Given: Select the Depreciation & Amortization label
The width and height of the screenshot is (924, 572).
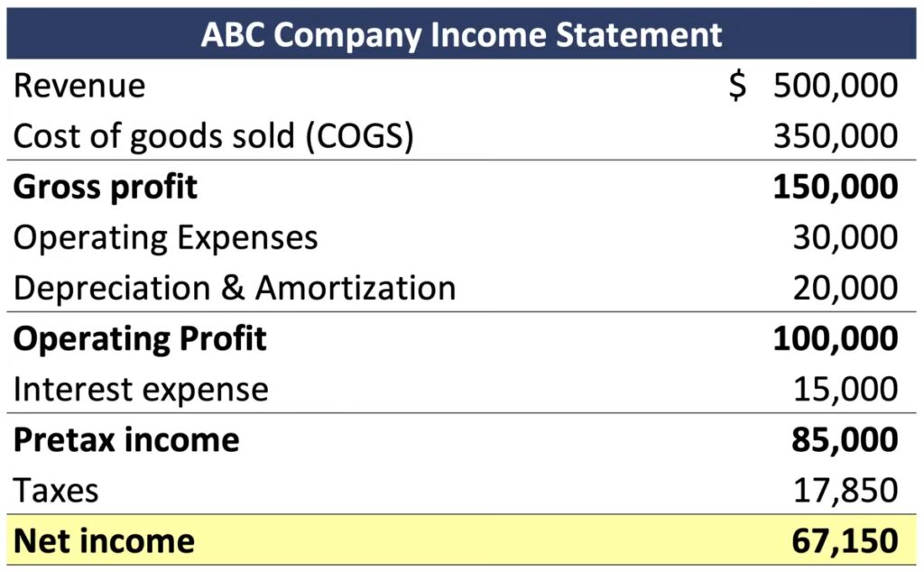Looking at the screenshot, I should tap(235, 288).
